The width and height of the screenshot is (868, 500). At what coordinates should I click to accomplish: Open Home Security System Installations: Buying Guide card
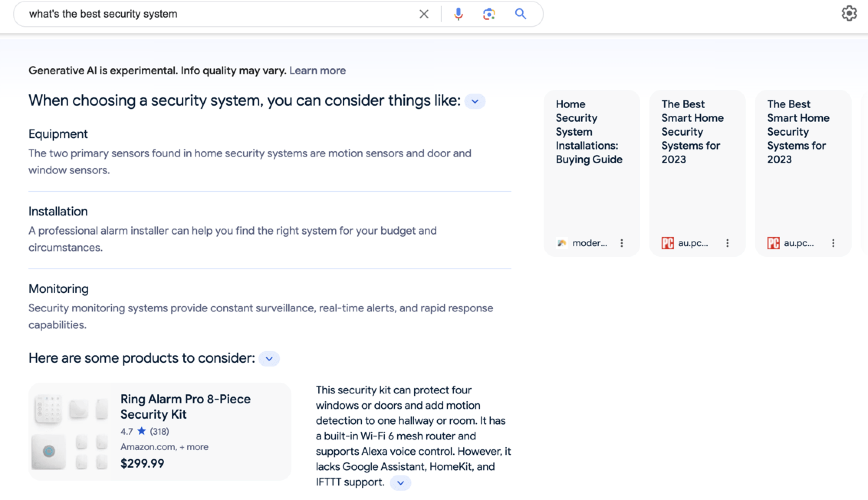point(592,173)
